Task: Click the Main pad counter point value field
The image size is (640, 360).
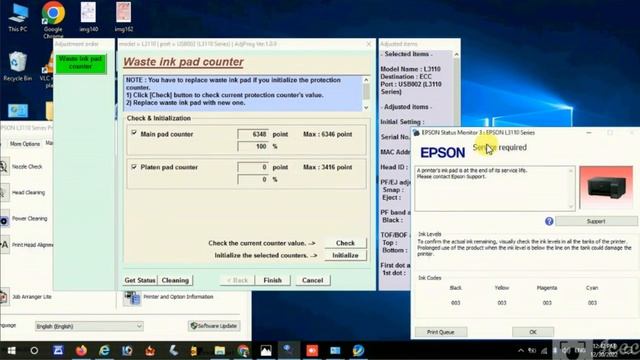Action: [253, 134]
